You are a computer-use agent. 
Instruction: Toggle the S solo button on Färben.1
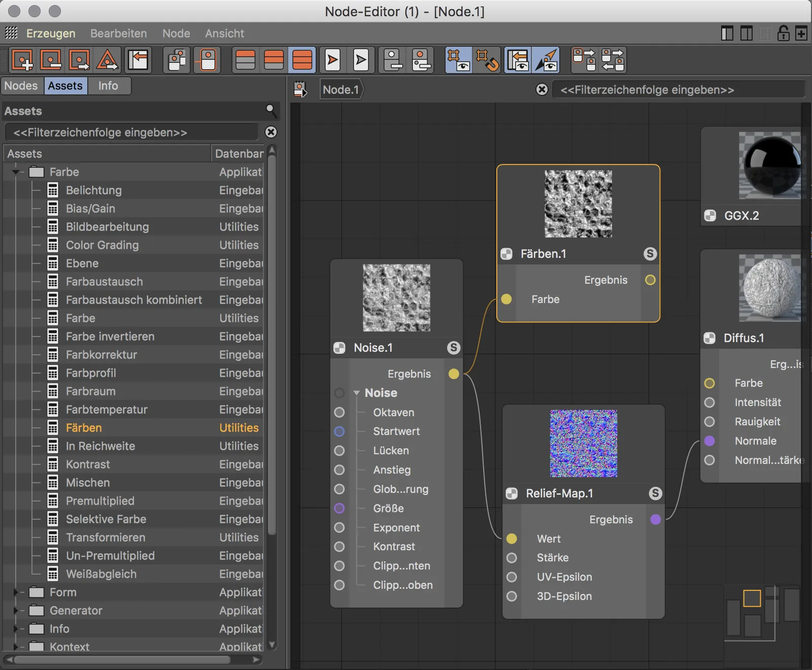[x=650, y=254]
